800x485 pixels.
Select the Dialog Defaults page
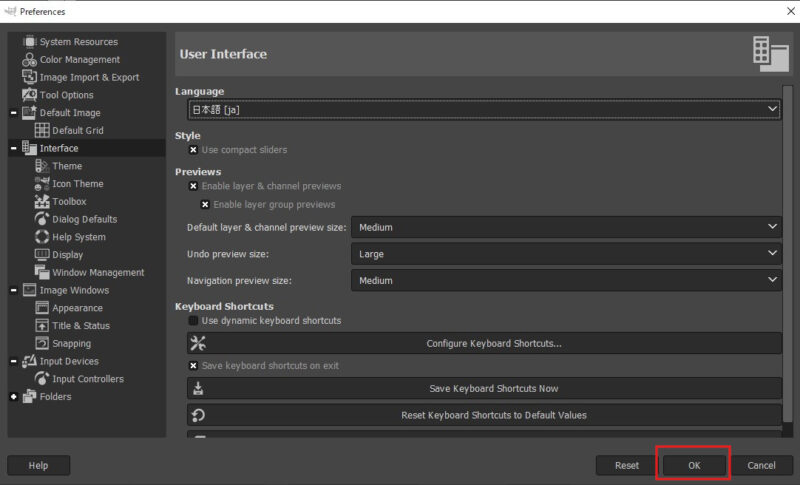[84, 219]
